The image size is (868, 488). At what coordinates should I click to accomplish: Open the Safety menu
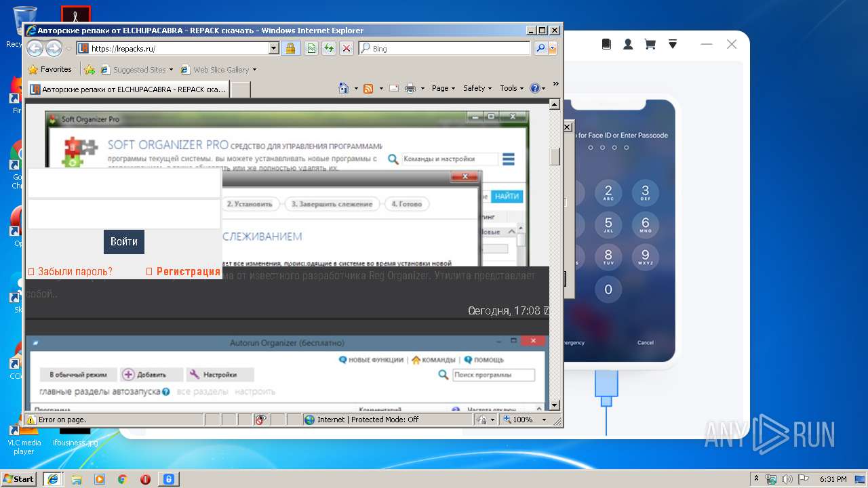[x=477, y=88]
